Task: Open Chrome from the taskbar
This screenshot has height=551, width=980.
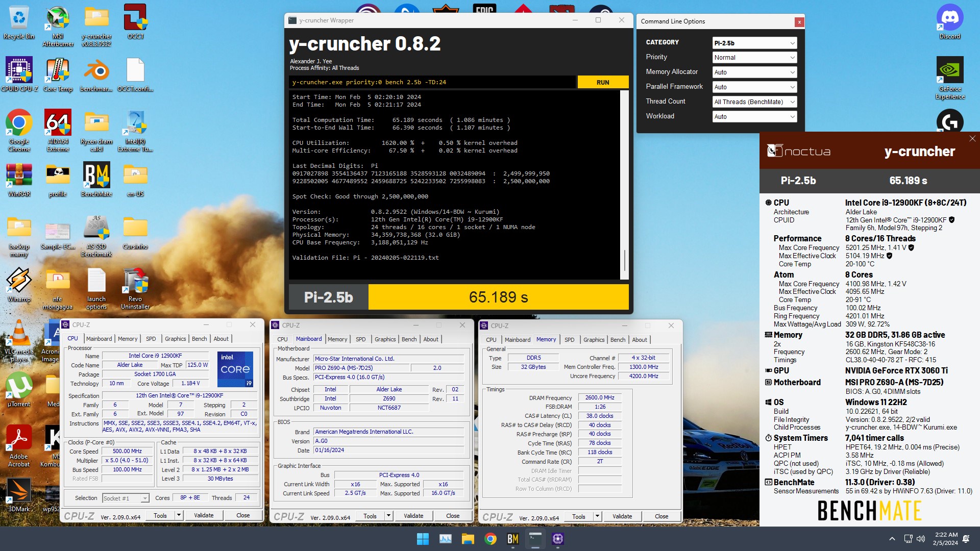Action: tap(491, 539)
